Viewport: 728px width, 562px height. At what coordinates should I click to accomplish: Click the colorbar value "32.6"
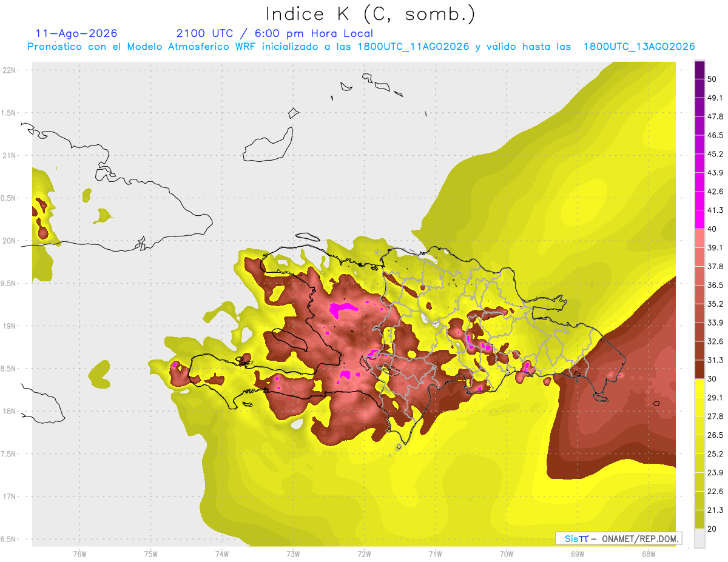pyautogui.click(x=715, y=341)
